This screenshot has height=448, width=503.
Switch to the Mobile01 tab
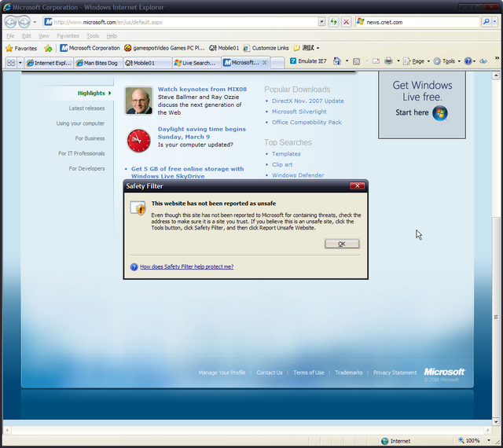pyautogui.click(x=147, y=63)
